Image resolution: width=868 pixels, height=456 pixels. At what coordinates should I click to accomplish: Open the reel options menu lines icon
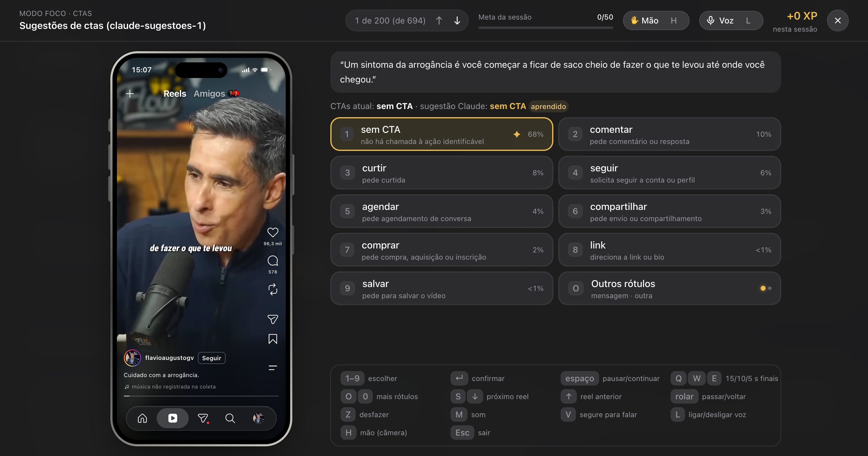[x=272, y=367]
